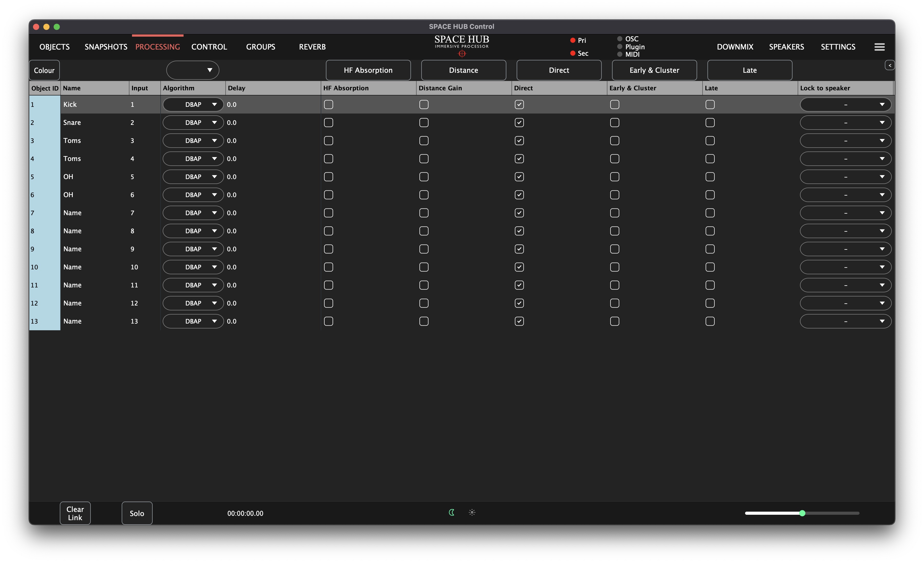Enable HF Absorption for object 10
The image size is (924, 563).
328,267
